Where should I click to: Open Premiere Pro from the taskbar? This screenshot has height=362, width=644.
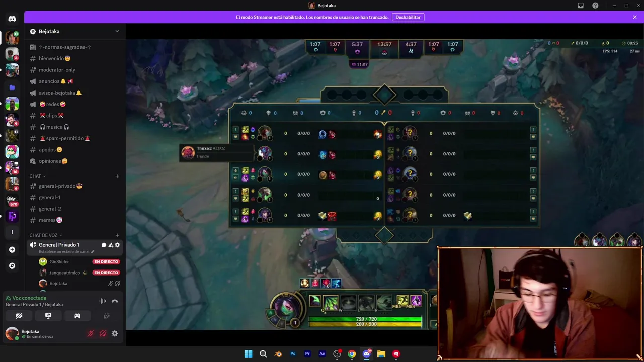[x=307, y=354]
